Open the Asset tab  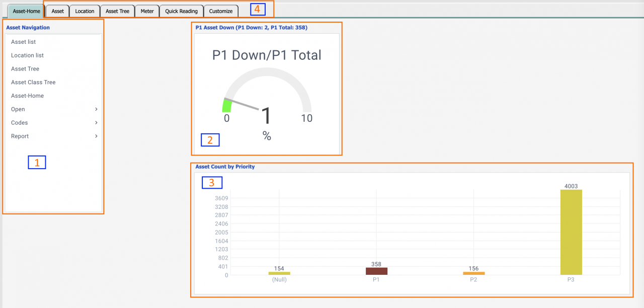tap(58, 11)
